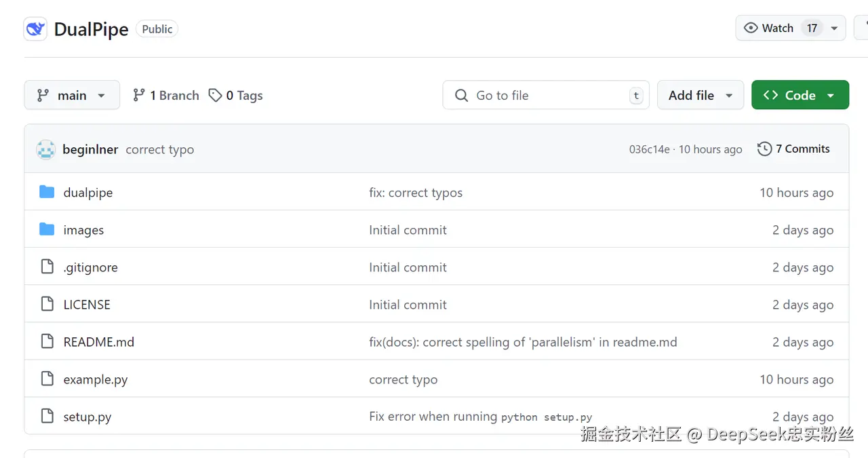Image resolution: width=868 pixels, height=458 pixels.
Task: Expand the Add file dropdown
Action: point(700,95)
